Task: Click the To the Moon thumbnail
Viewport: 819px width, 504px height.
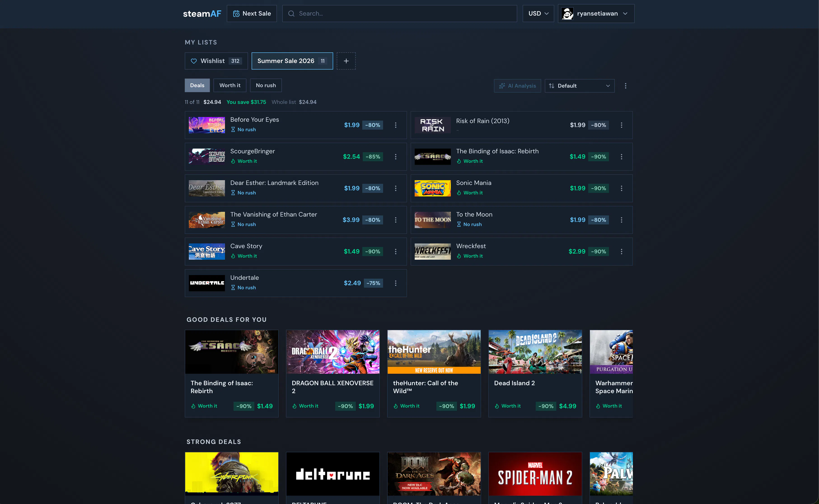Action: coord(432,220)
